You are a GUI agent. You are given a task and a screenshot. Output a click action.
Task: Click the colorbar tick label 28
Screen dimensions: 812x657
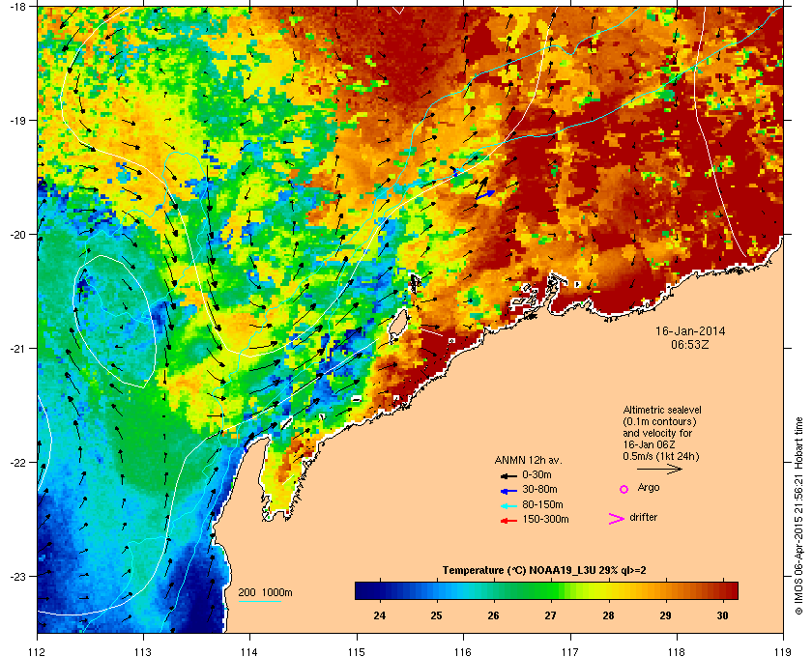pyautogui.click(x=608, y=615)
